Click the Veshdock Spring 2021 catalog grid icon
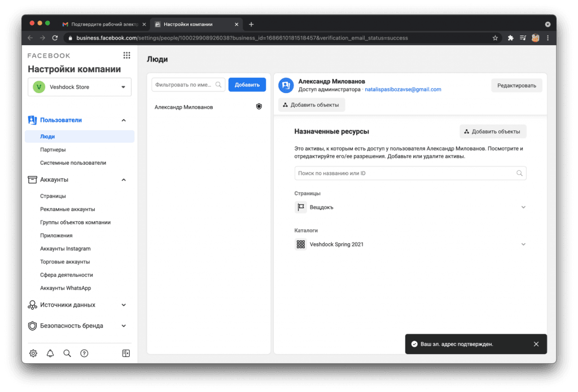The height and width of the screenshot is (392, 578). (x=301, y=244)
